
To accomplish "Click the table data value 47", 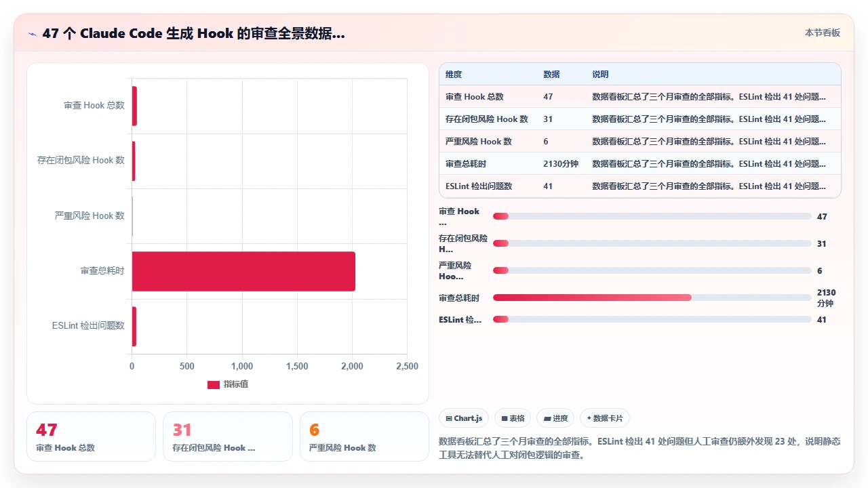I will 548,97.
